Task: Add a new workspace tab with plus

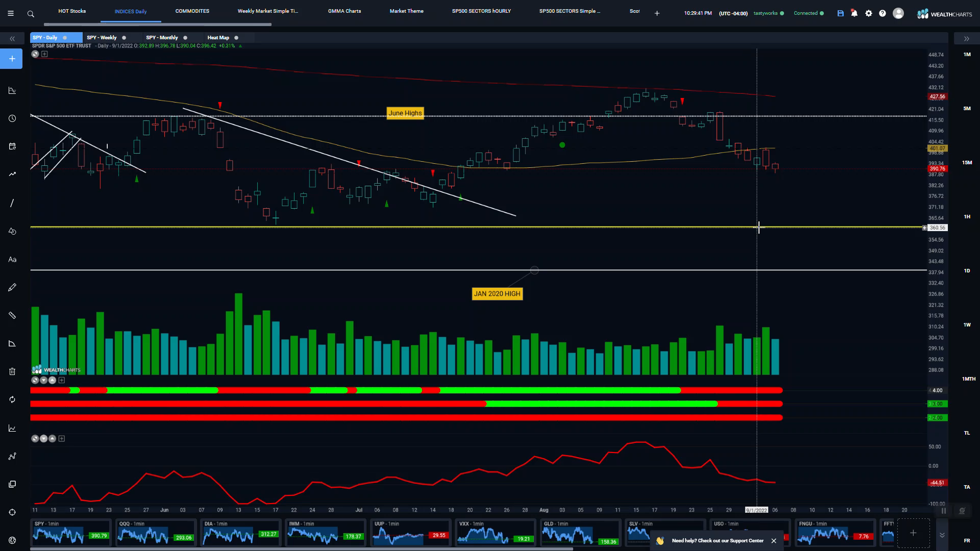Action: coord(657,13)
